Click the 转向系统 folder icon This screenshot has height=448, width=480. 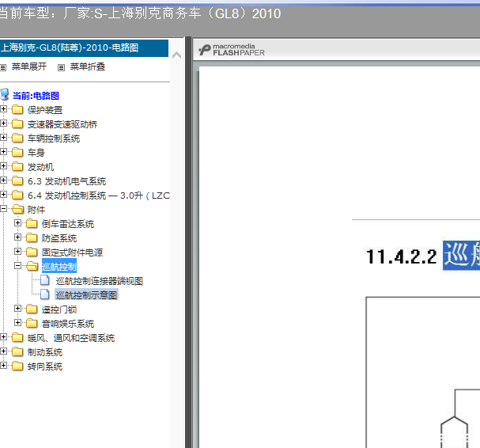coord(17,366)
